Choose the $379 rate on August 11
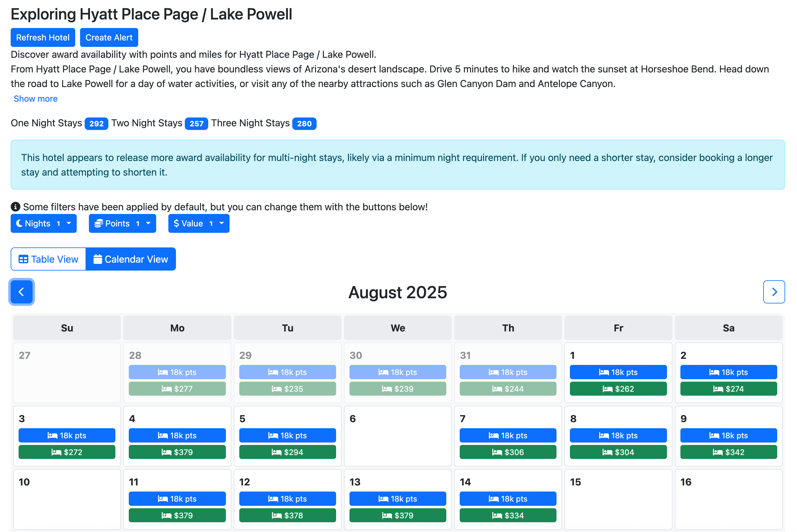This screenshot has width=797, height=532. [177, 515]
